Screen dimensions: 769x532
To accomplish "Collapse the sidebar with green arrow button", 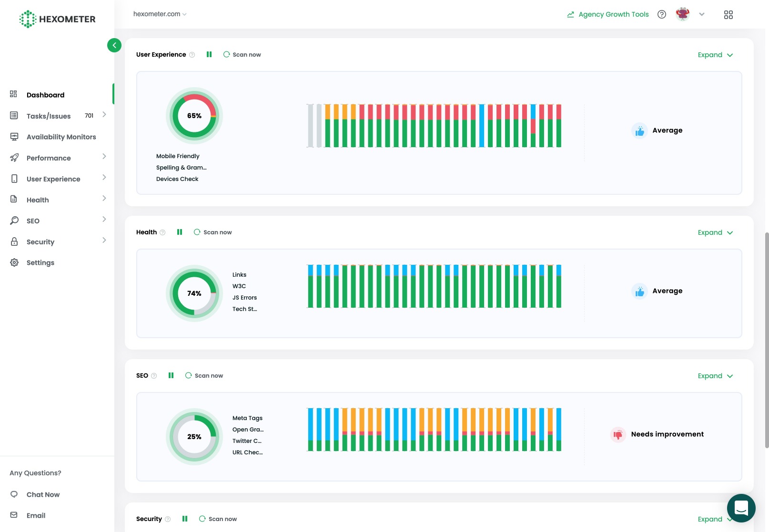I will (114, 45).
